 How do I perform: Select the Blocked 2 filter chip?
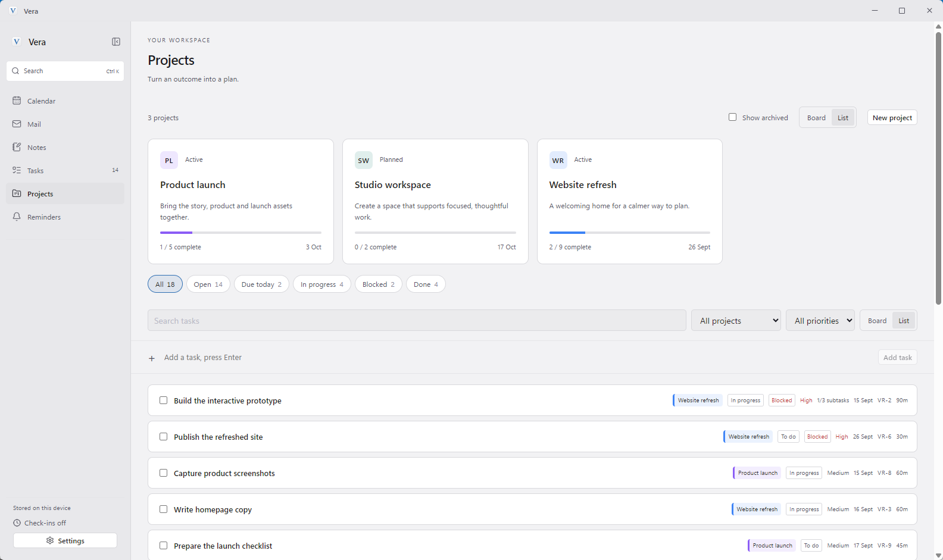379,284
